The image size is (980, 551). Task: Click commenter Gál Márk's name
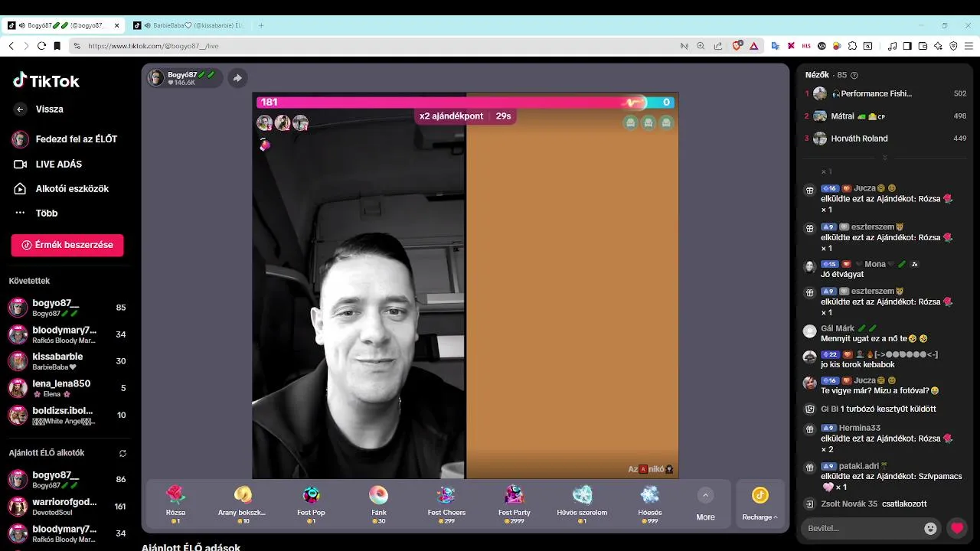coord(838,328)
